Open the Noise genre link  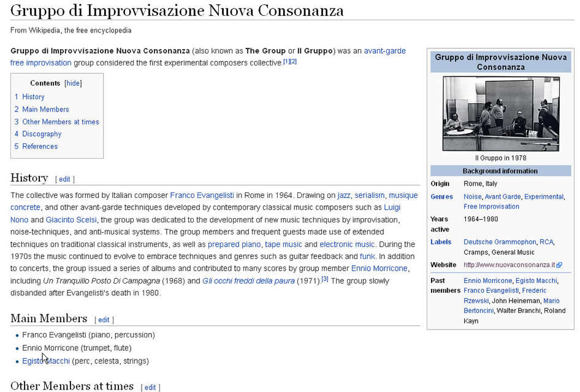coord(473,197)
